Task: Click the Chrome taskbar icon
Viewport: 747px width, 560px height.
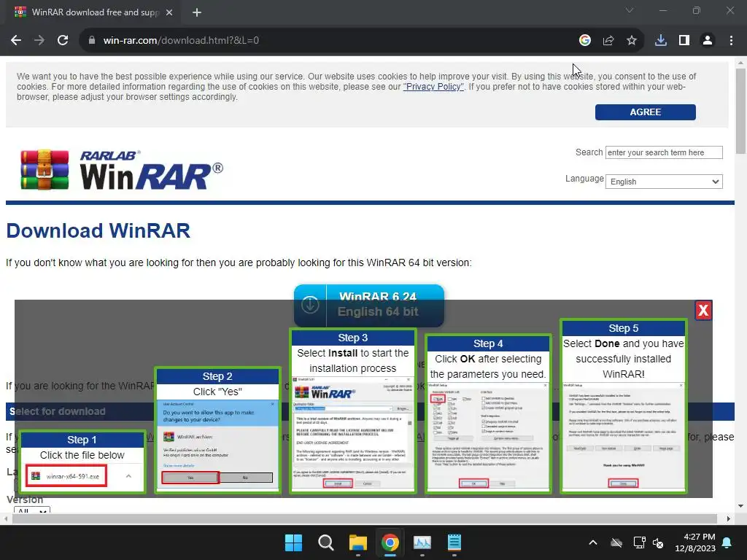Action: pos(390,542)
